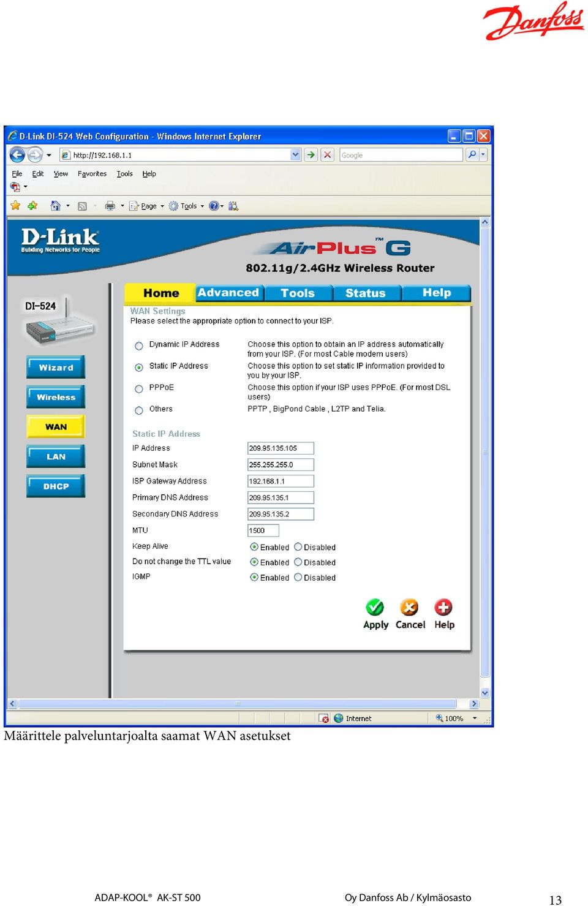This screenshot has width=588, height=906.
Task: Click the PDF converter toolbar icon
Action: (x=15, y=186)
